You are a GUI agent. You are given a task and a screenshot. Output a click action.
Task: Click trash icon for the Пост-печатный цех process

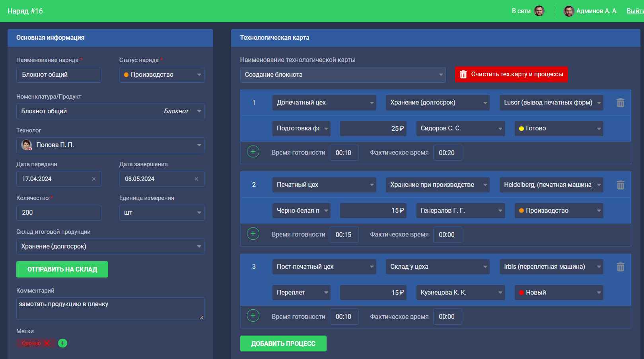point(620,267)
